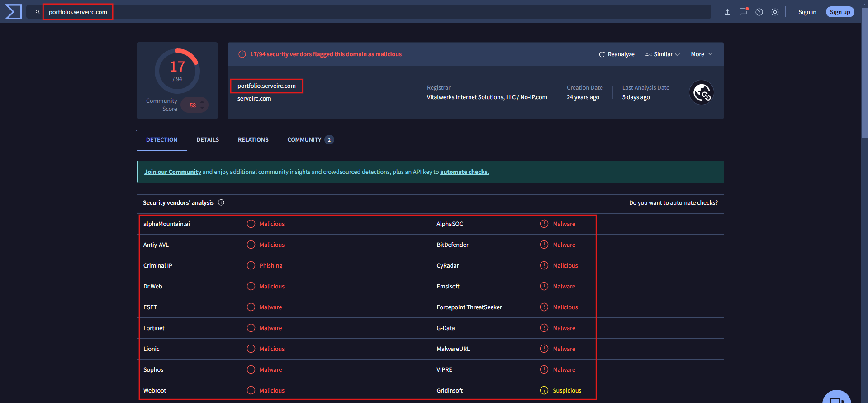The image size is (868, 403).
Task: Click the BitDefender vendor name
Action: tap(452, 245)
